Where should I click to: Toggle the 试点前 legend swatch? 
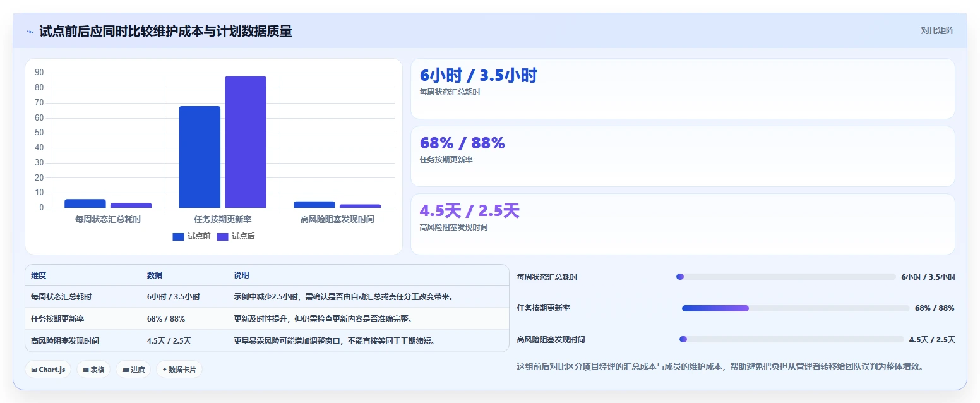(178, 237)
